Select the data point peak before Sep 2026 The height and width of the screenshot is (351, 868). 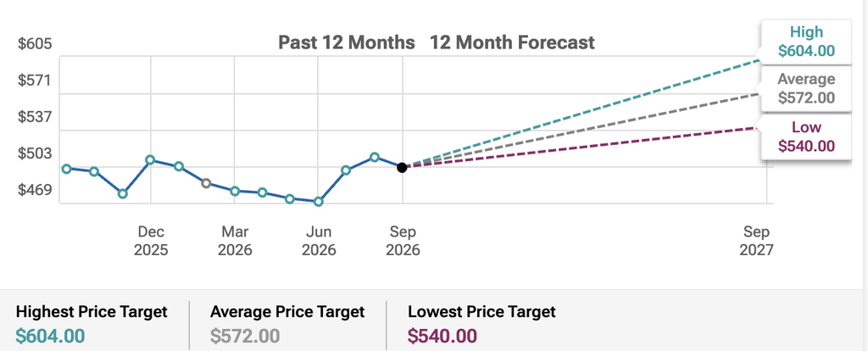[375, 157]
